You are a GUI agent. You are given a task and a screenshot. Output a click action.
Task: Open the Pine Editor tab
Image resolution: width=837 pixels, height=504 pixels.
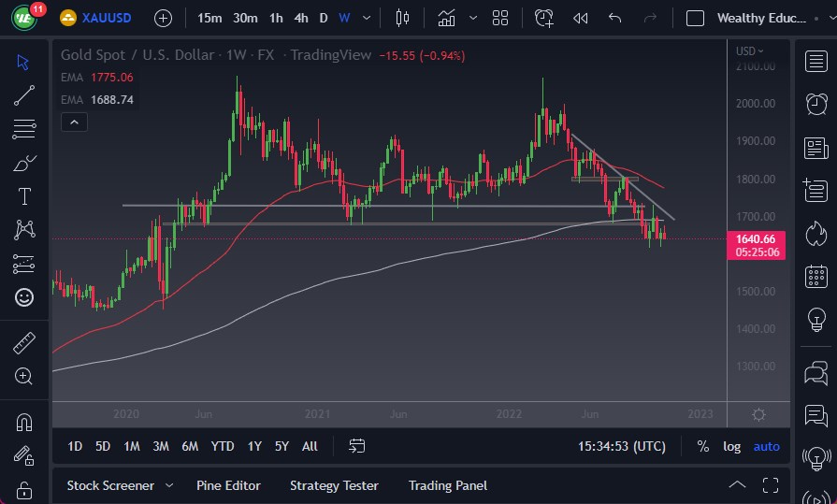pos(228,485)
